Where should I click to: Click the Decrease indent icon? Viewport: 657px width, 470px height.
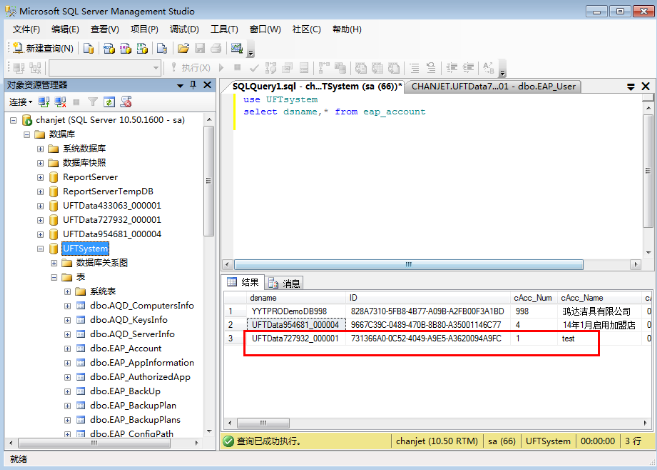click(451, 67)
